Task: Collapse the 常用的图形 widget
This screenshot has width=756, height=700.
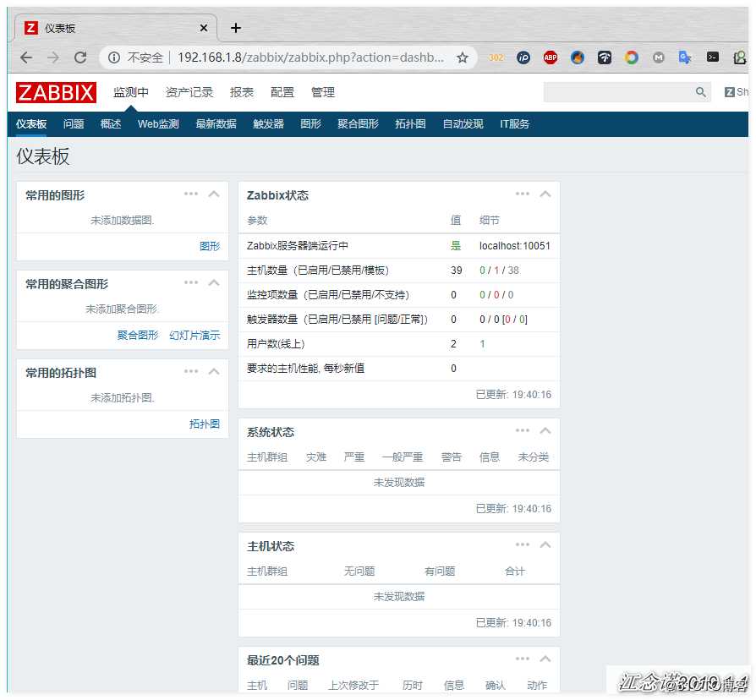Action: 214,194
